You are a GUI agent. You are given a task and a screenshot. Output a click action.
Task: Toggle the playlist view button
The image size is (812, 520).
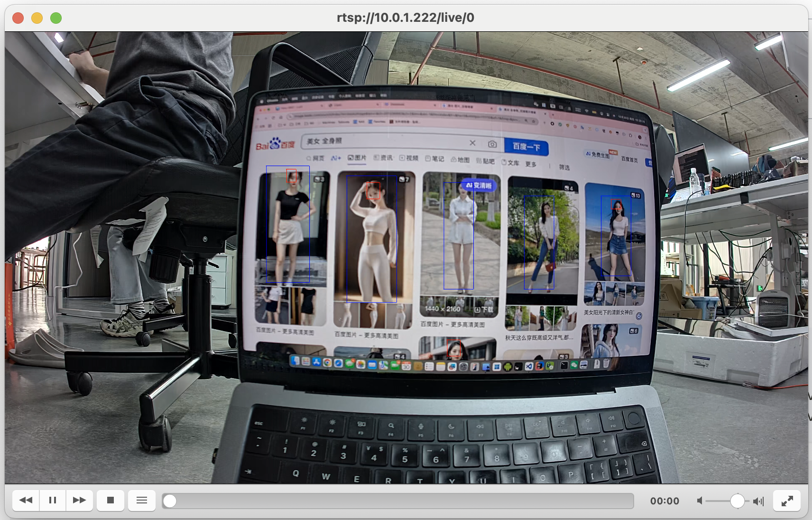[142, 500]
